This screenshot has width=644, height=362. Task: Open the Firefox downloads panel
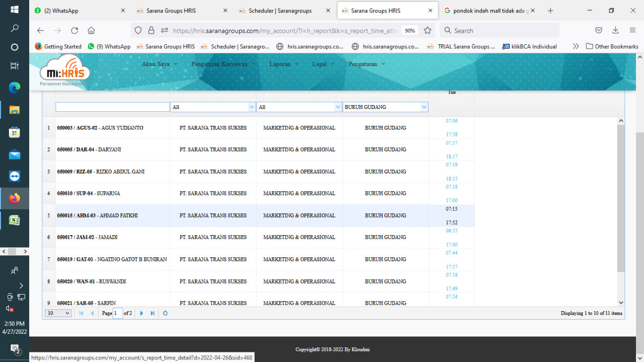pos(615,30)
